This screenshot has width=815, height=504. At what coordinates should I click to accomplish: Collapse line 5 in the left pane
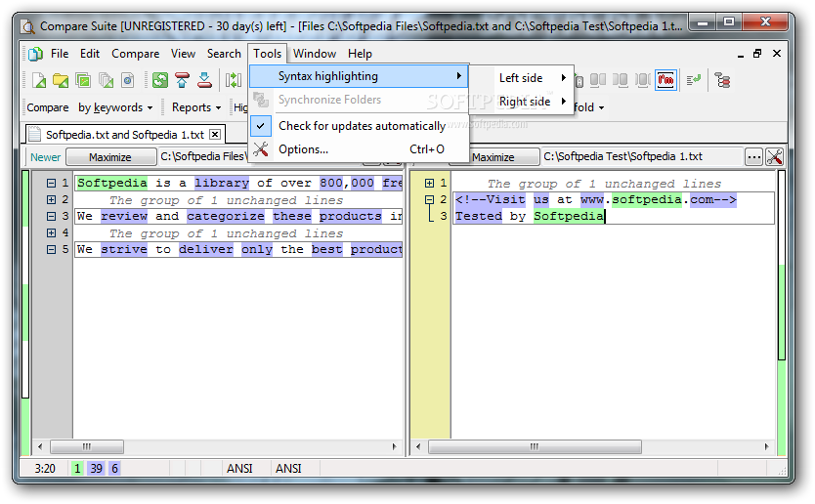coord(51,249)
